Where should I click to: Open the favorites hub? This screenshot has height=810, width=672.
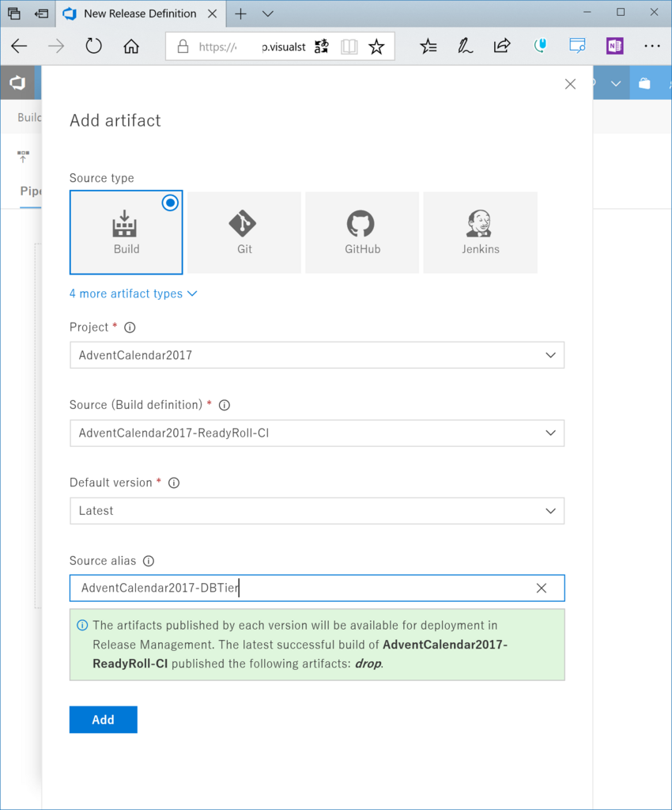[428, 47]
